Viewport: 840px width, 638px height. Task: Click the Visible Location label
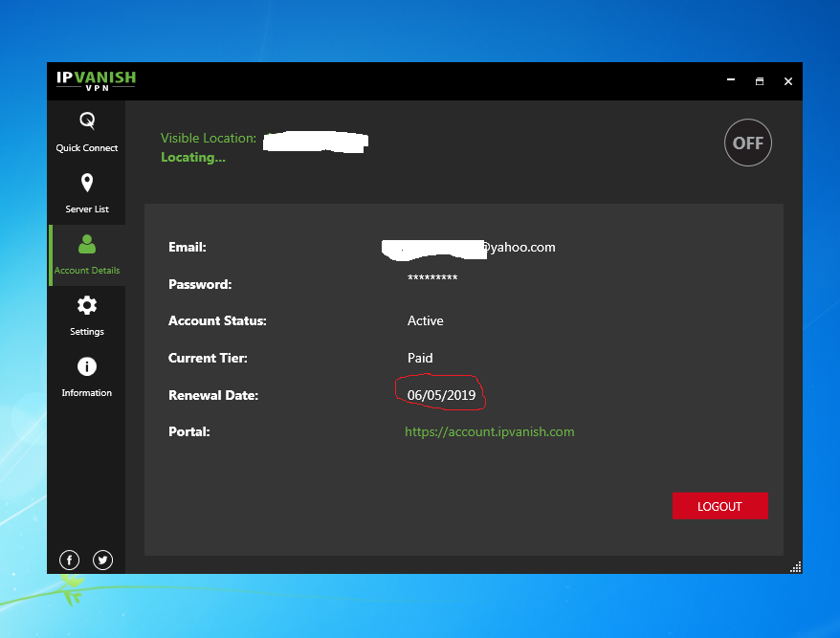click(x=209, y=138)
